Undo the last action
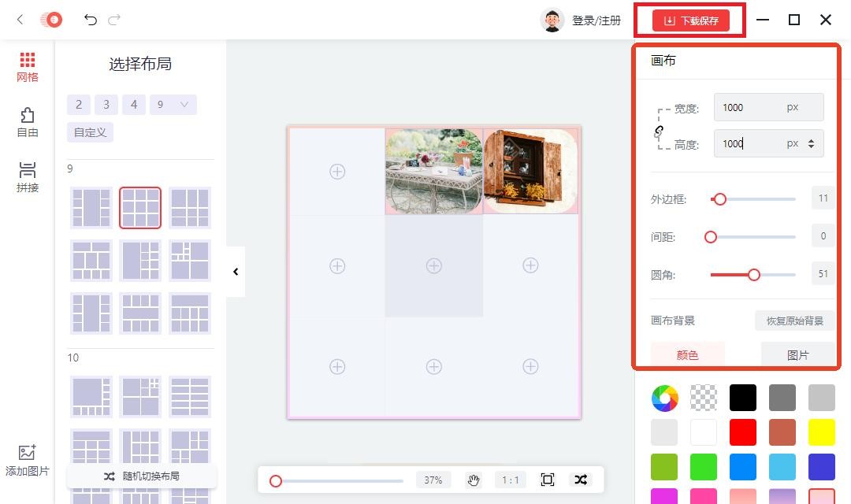The image size is (851, 504). (x=91, y=20)
